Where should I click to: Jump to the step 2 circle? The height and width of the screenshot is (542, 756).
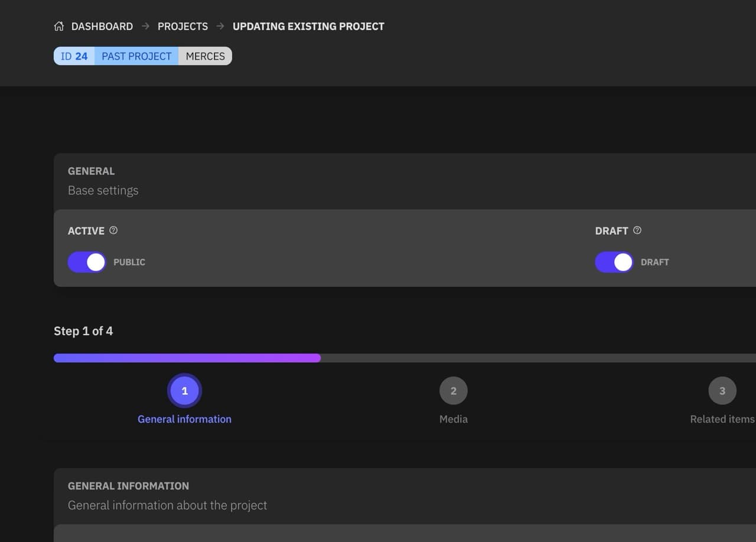coord(453,391)
